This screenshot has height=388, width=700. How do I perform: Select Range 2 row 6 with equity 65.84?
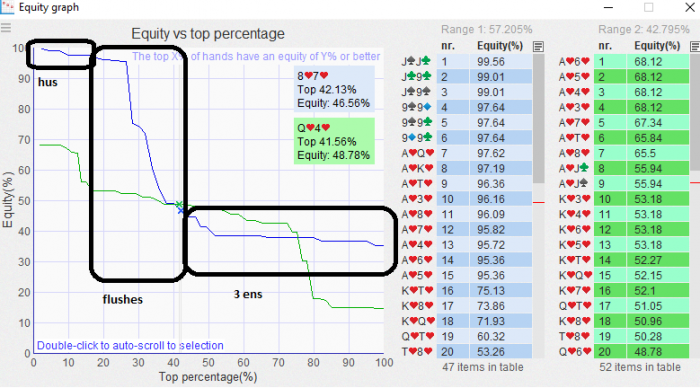pyautogui.click(x=623, y=138)
